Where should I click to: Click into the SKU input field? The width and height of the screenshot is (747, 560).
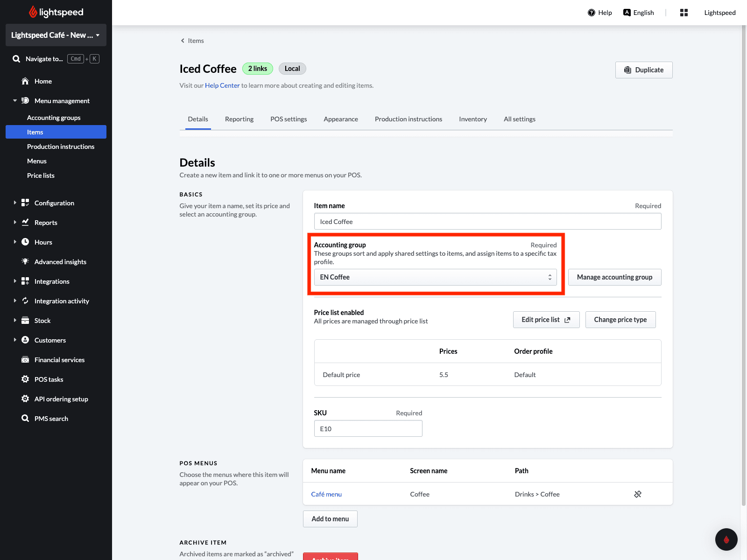pos(368,428)
